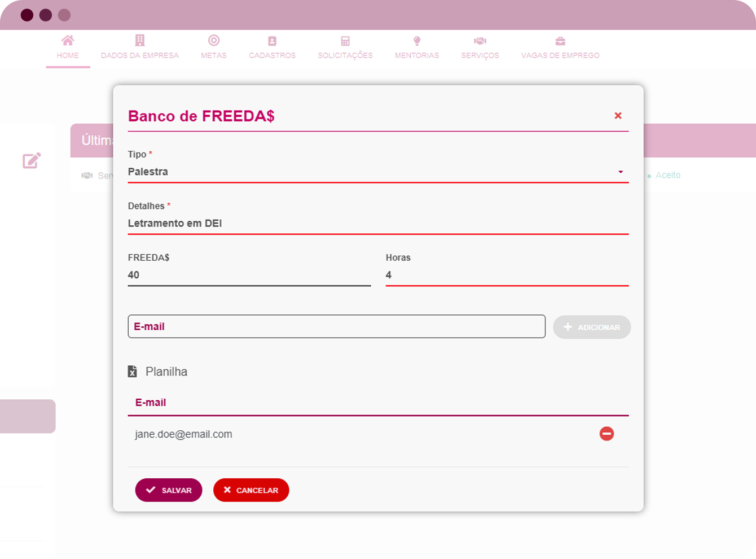Click the E-mail input box

336,326
